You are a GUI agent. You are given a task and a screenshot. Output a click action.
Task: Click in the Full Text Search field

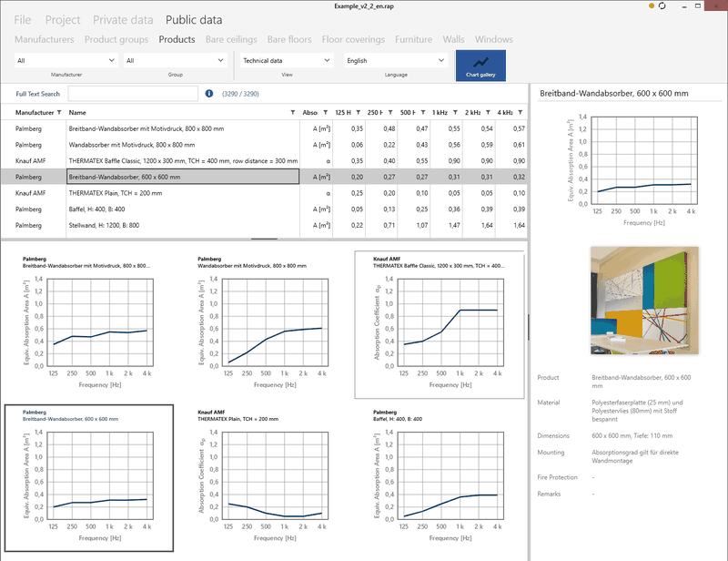tap(133, 94)
